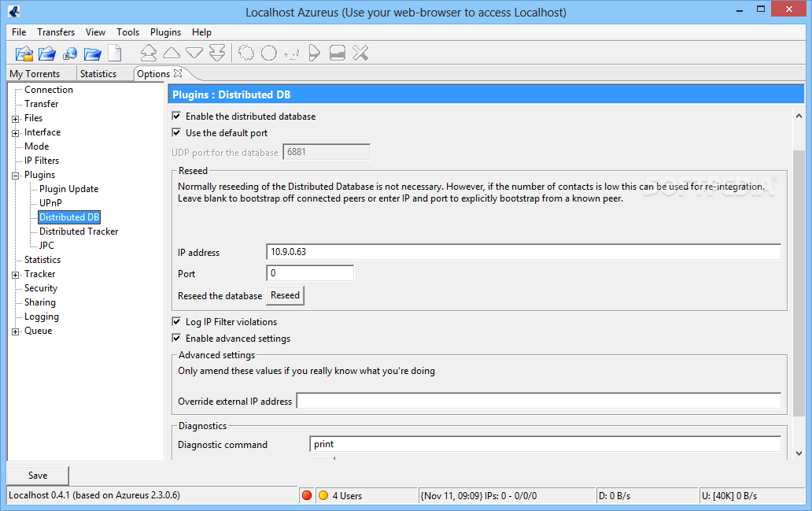The image size is (812, 511).
Task: Click the scroll down arrow on options panel
Action: coord(799,453)
